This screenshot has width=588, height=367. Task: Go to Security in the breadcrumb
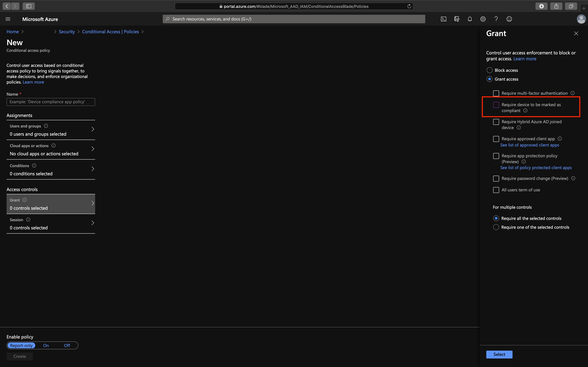pos(67,32)
